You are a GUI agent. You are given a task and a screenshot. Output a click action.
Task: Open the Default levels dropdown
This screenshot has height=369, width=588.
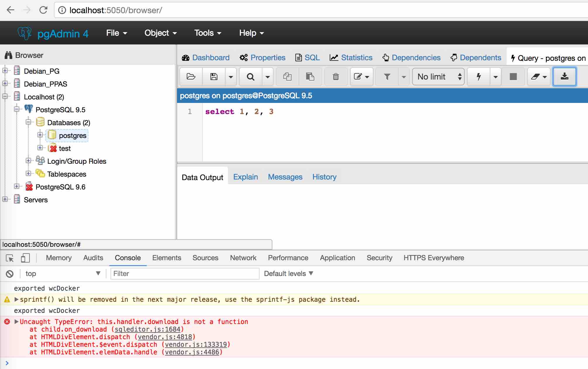pyautogui.click(x=288, y=274)
